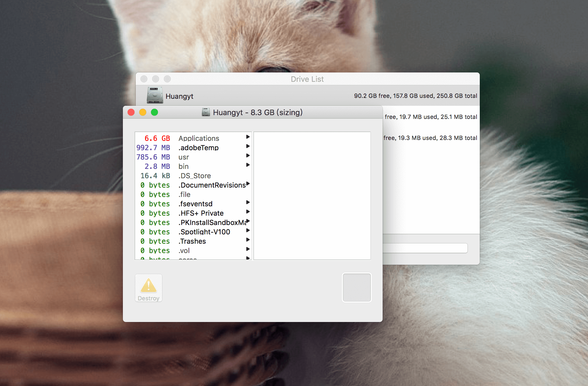Click the Drive List progress bar
The image size is (588, 386).
pos(425,248)
